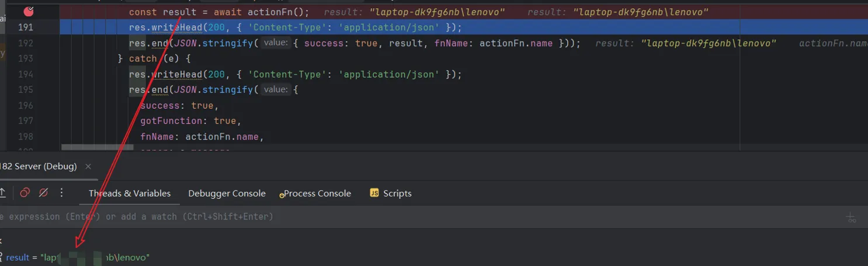Switch to Threads & Variables tab

[x=130, y=194]
